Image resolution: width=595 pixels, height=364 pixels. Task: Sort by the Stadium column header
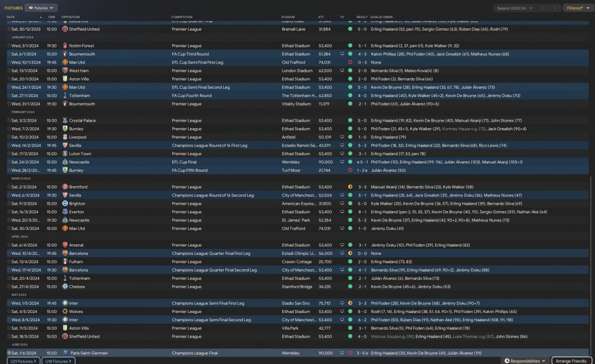(288, 17)
